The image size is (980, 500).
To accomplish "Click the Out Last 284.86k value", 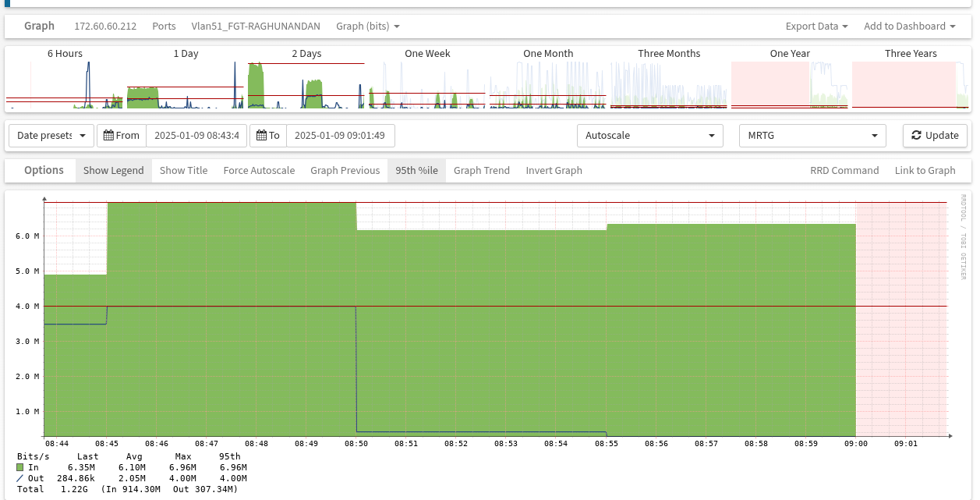I will [x=76, y=478].
